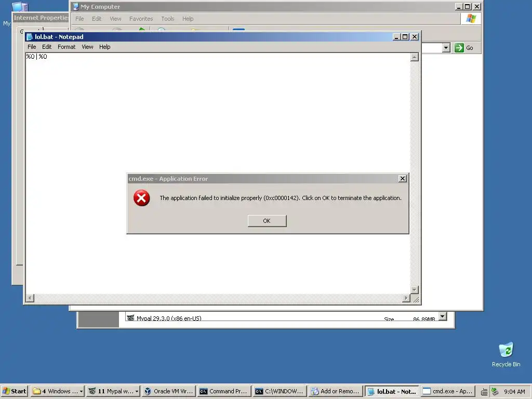Click Notepad vertical scrollbar up arrow
This screenshot has width=532, height=399.
click(414, 57)
